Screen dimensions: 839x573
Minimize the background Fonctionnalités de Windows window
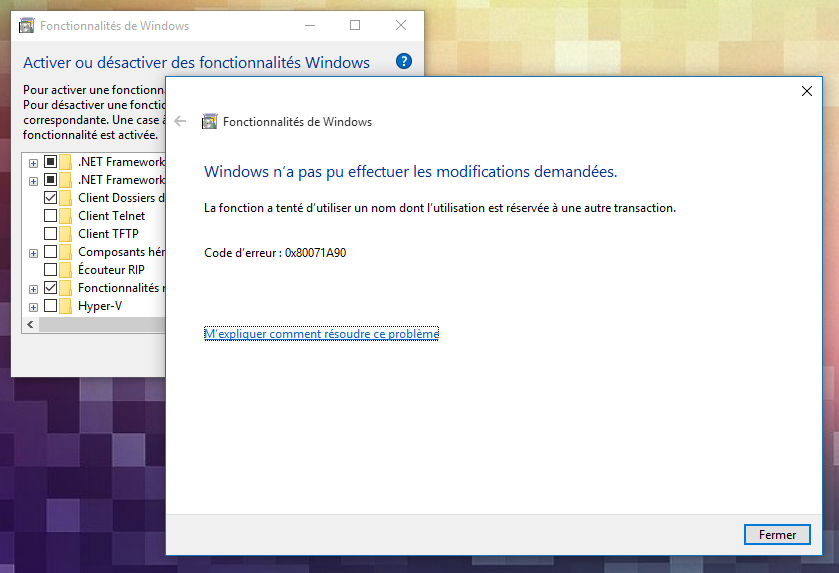310,25
